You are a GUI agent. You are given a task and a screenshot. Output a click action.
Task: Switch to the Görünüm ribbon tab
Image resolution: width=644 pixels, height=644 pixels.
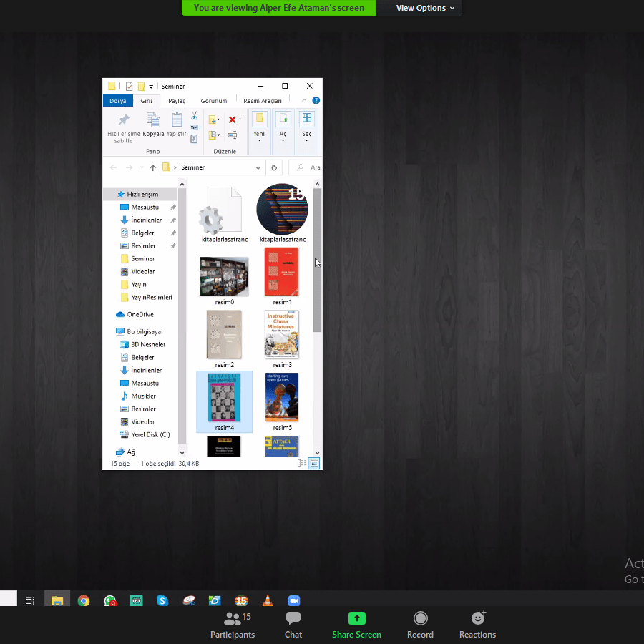(x=214, y=101)
